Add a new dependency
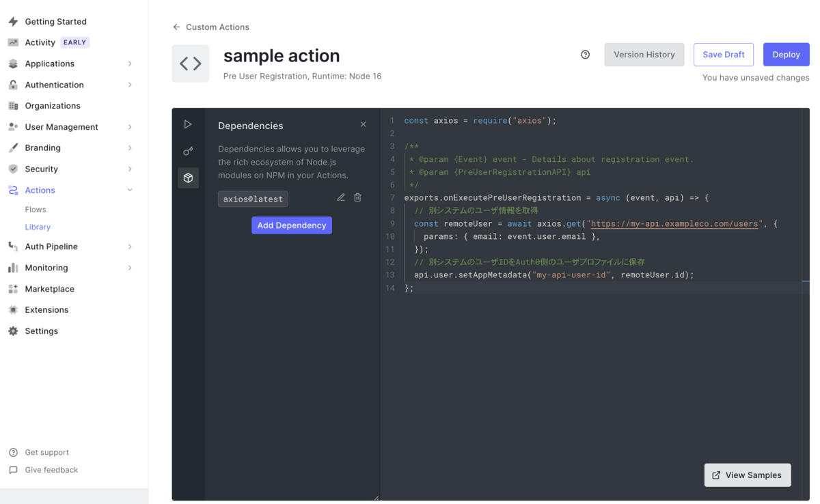Viewport: 820px width, 504px height. (292, 225)
